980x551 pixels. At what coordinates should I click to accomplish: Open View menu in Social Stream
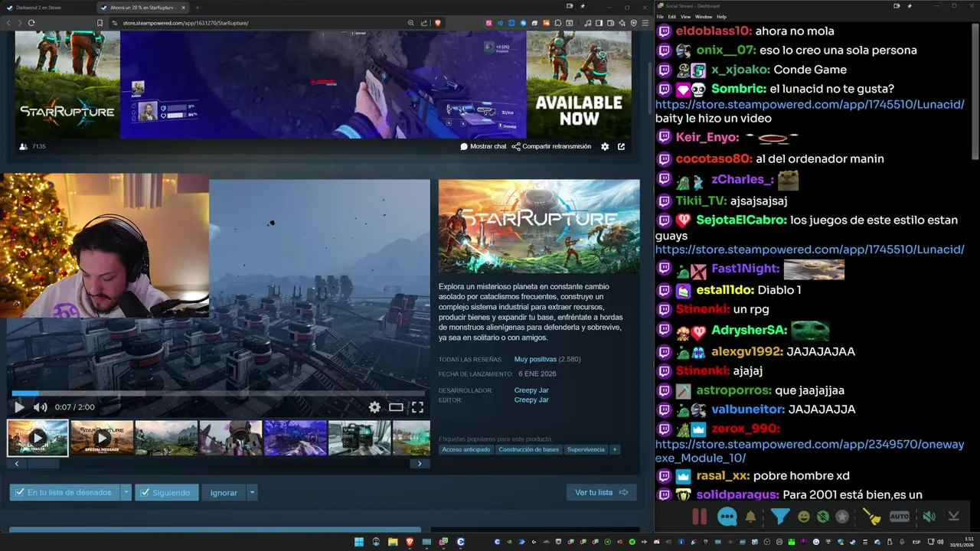(x=685, y=16)
